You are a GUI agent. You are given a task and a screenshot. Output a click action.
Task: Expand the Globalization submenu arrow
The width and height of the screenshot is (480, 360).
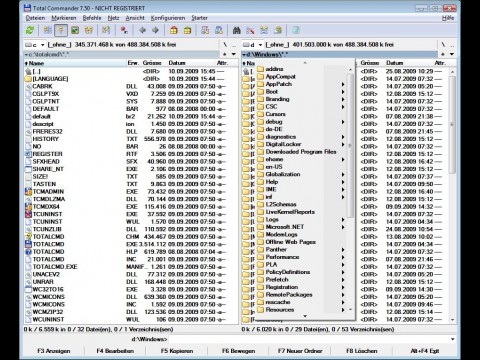coord(342,174)
